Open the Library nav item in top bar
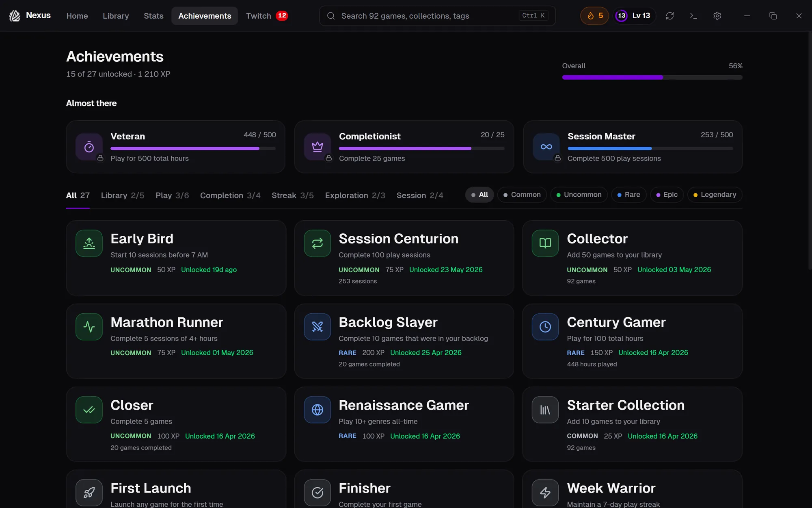This screenshot has height=508, width=812. (x=116, y=16)
